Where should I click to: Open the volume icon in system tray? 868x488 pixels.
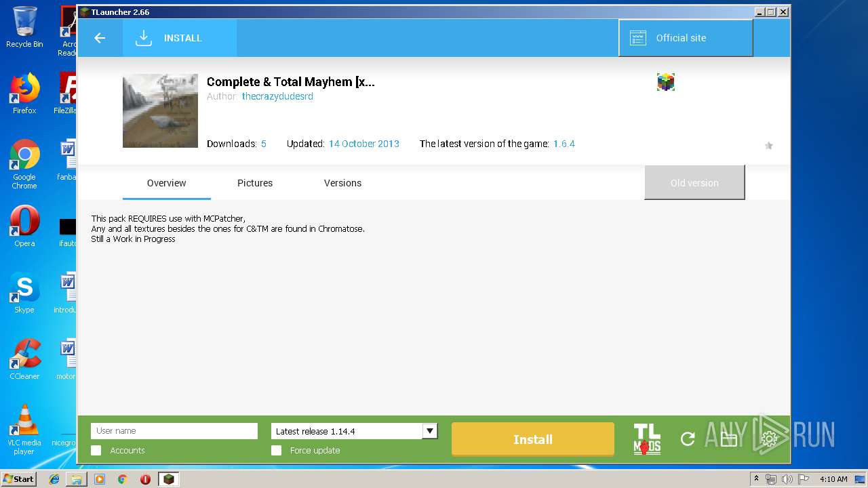click(787, 479)
